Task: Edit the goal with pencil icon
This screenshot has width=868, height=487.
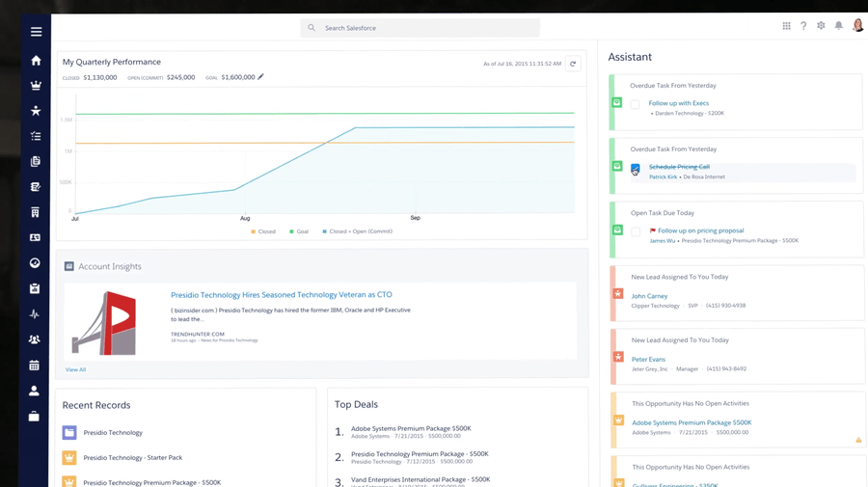Action: (x=260, y=77)
